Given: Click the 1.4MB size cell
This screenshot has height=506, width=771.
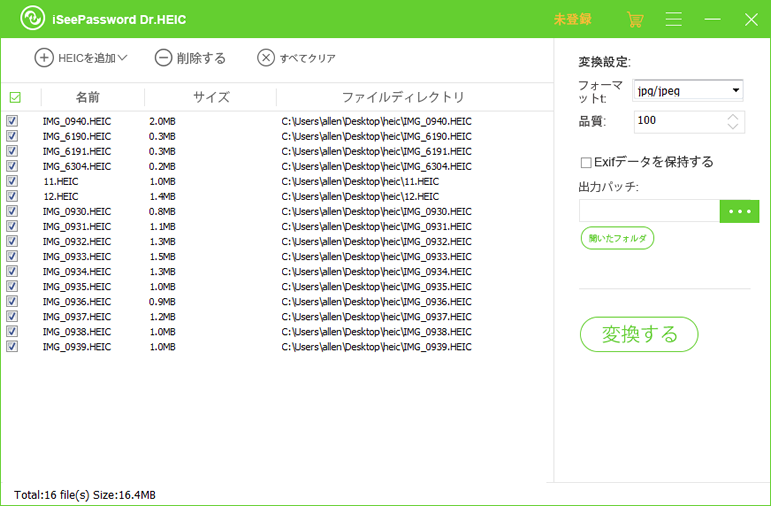Looking at the screenshot, I should pyautogui.click(x=162, y=197).
